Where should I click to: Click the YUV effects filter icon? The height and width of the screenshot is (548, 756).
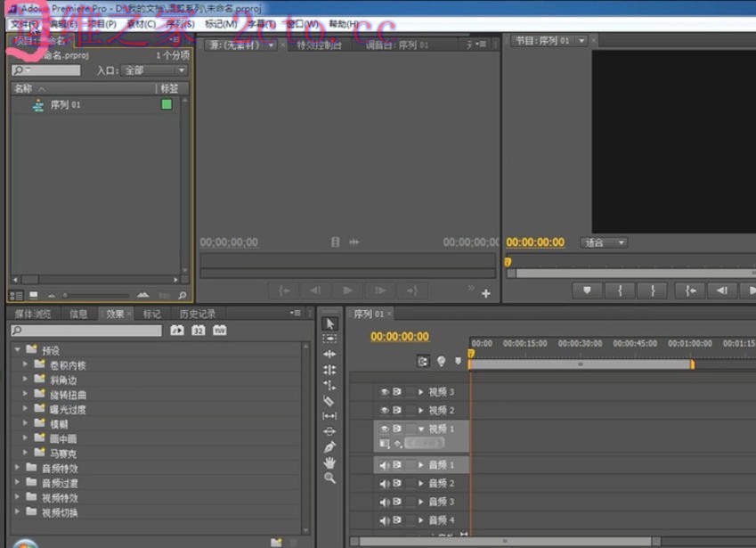219,330
